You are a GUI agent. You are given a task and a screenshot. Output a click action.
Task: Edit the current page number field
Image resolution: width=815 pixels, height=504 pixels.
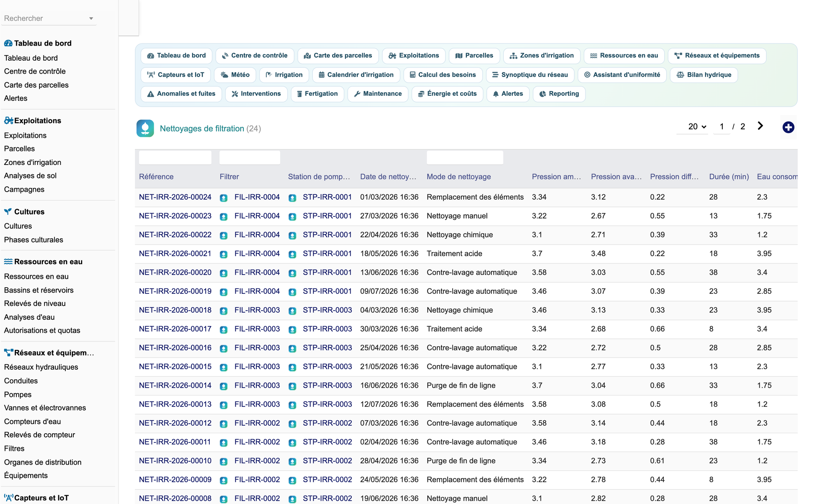[722, 126]
